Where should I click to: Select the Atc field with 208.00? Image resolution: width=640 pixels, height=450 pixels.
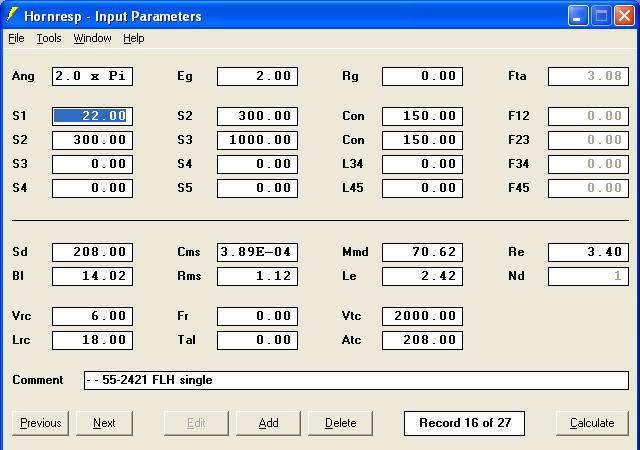(x=422, y=341)
